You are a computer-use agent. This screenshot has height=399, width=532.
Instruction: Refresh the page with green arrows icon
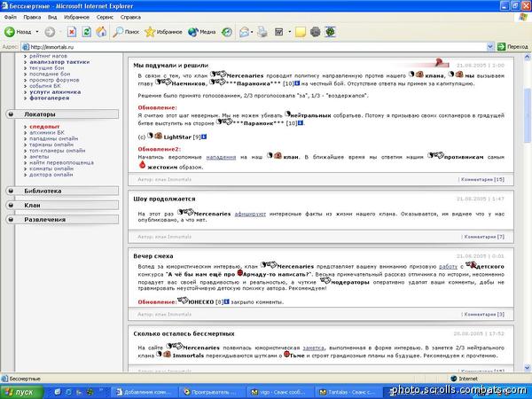tap(87, 32)
